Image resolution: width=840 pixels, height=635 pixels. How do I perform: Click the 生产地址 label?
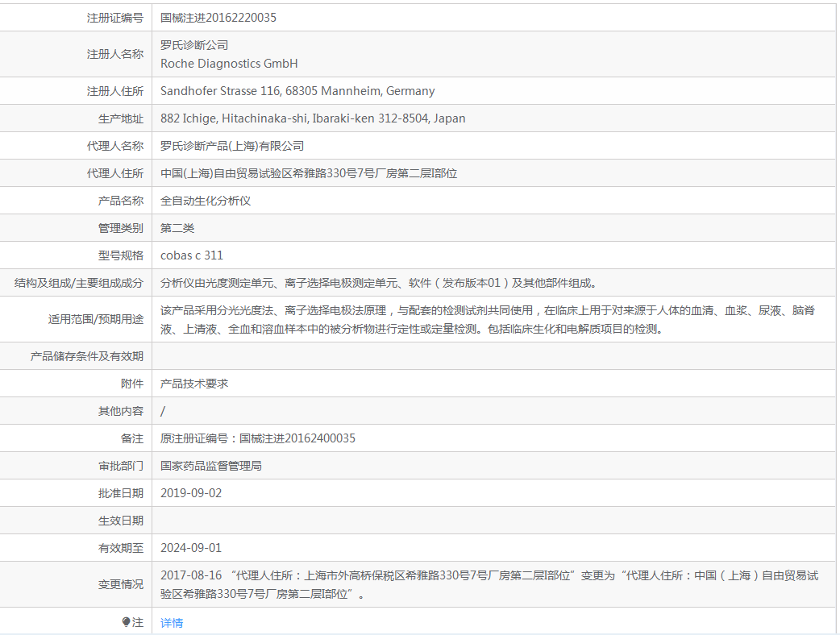tap(121, 118)
